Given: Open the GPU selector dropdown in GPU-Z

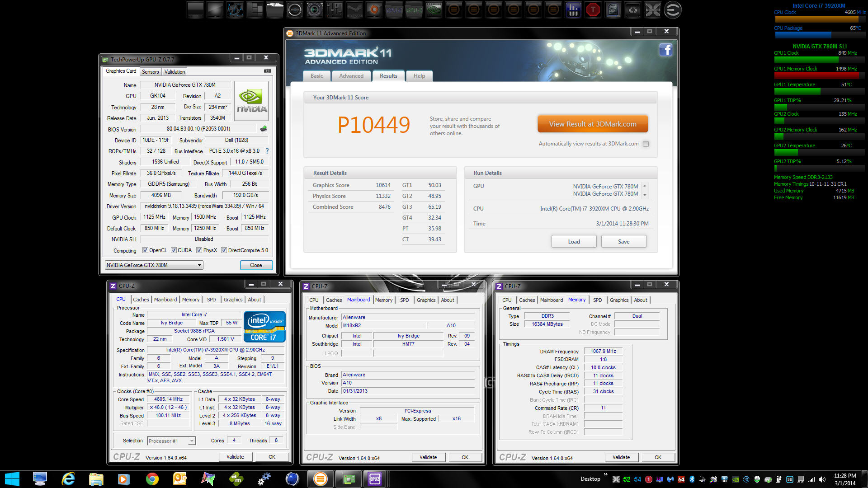Looking at the screenshot, I should [154, 265].
